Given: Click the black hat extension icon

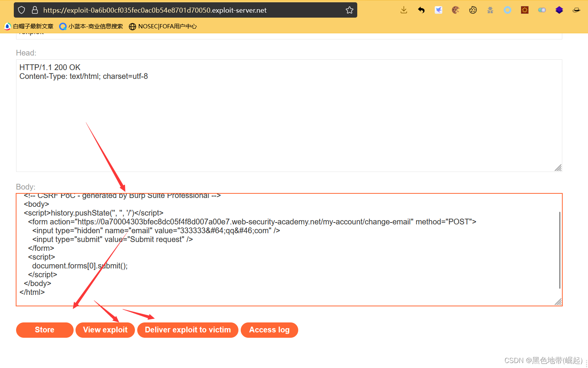Looking at the screenshot, I should coord(577,10).
